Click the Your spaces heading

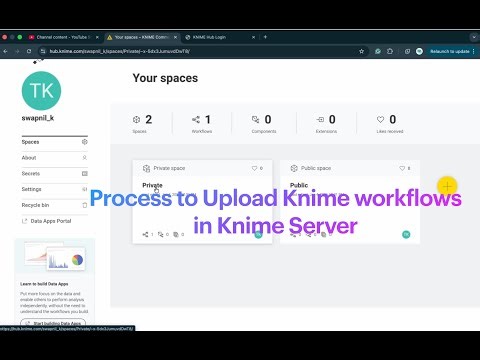click(165, 78)
